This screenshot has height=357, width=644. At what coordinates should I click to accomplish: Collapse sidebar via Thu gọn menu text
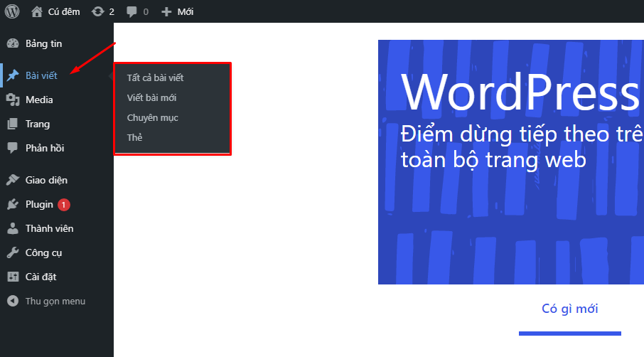(x=55, y=301)
